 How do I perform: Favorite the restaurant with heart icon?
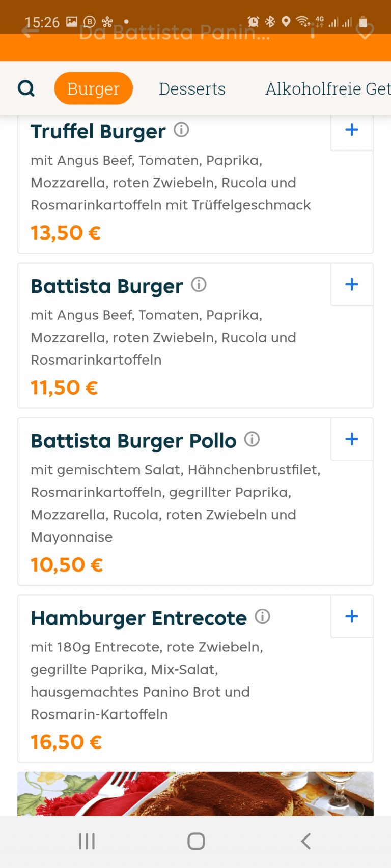point(365,32)
